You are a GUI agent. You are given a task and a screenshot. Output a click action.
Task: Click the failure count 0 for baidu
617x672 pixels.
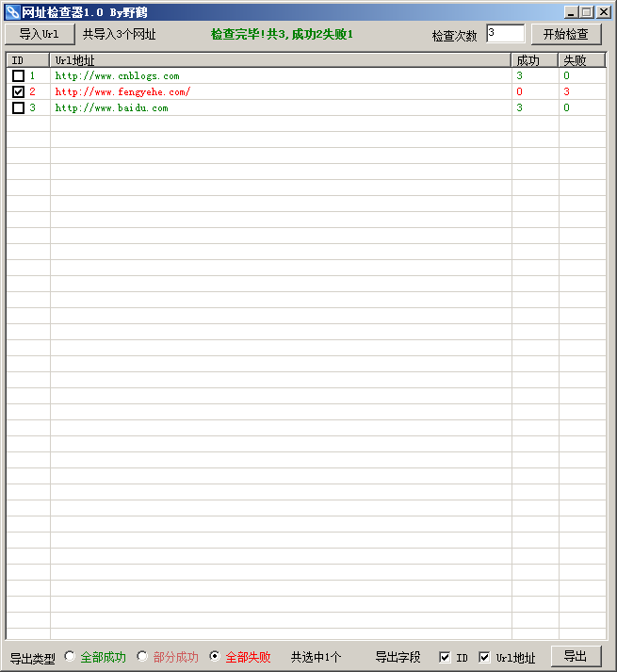(x=566, y=107)
